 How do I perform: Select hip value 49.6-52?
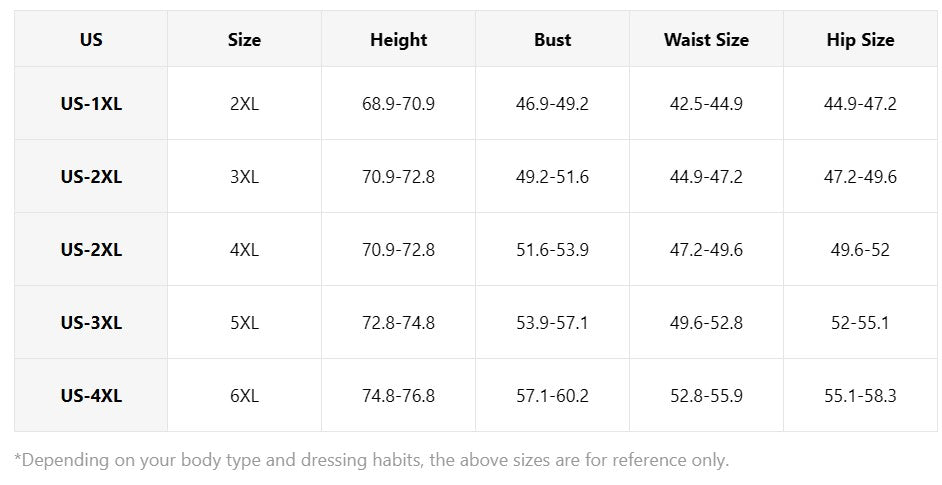tap(860, 250)
